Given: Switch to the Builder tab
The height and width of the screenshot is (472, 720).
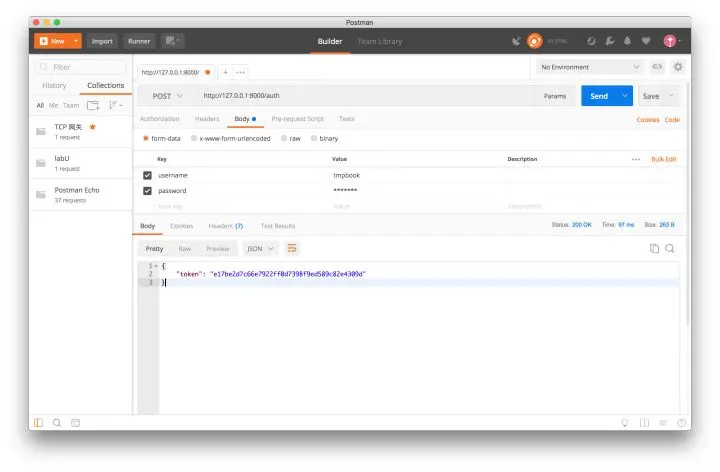Looking at the screenshot, I should coord(330,41).
